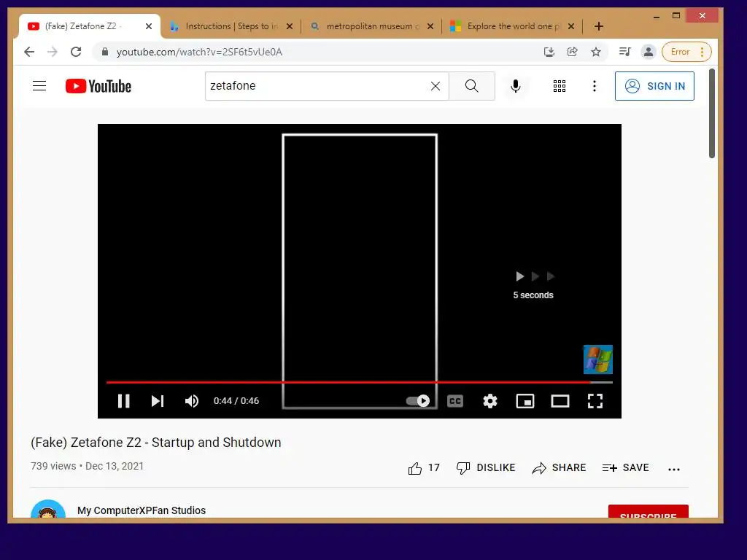Click the video title text

[156, 443]
